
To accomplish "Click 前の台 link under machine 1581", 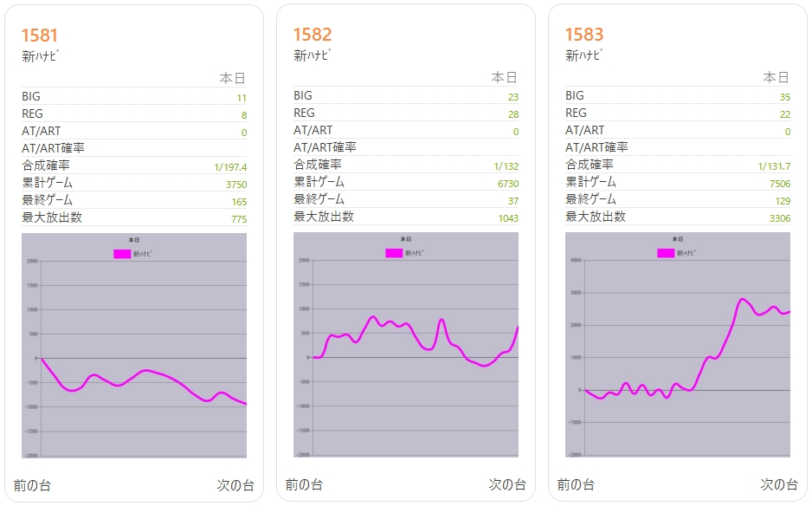I will (32, 485).
